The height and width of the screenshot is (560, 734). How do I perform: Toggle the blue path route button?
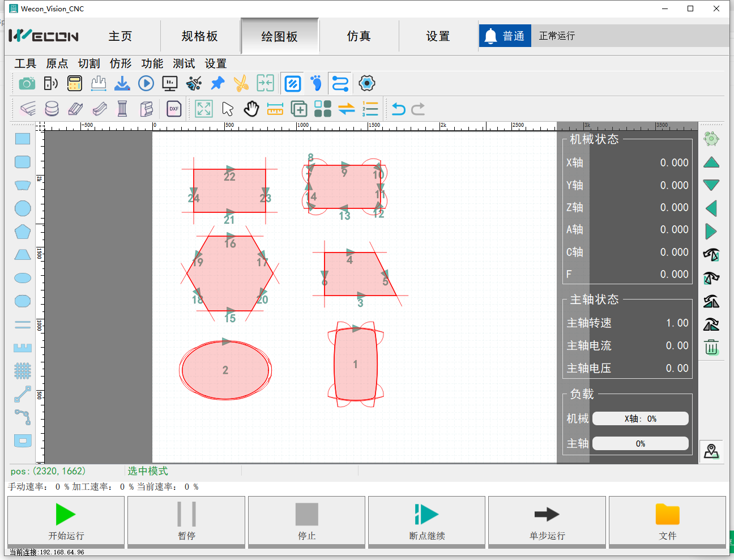tap(340, 84)
